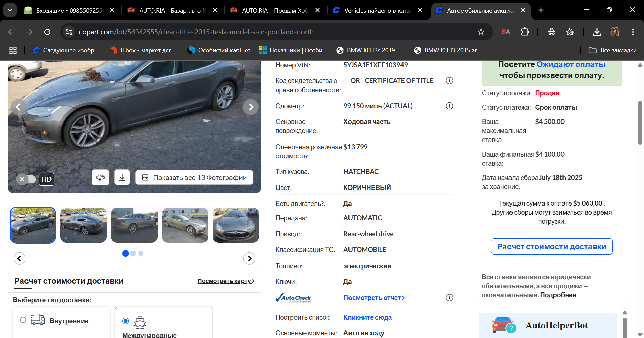Viewport: 644px width, 338px height.
Task: Open info icon for the certificate of title
Action: 449,81
